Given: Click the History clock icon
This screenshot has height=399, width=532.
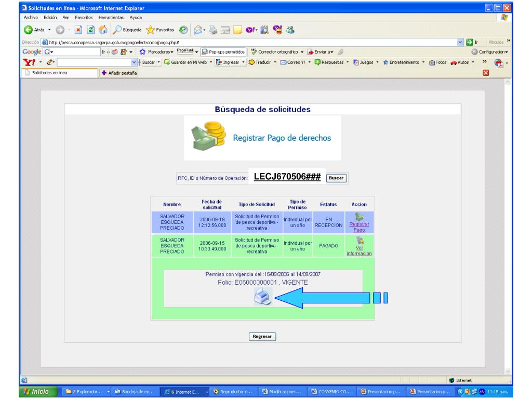Looking at the screenshot, I should tap(183, 30).
